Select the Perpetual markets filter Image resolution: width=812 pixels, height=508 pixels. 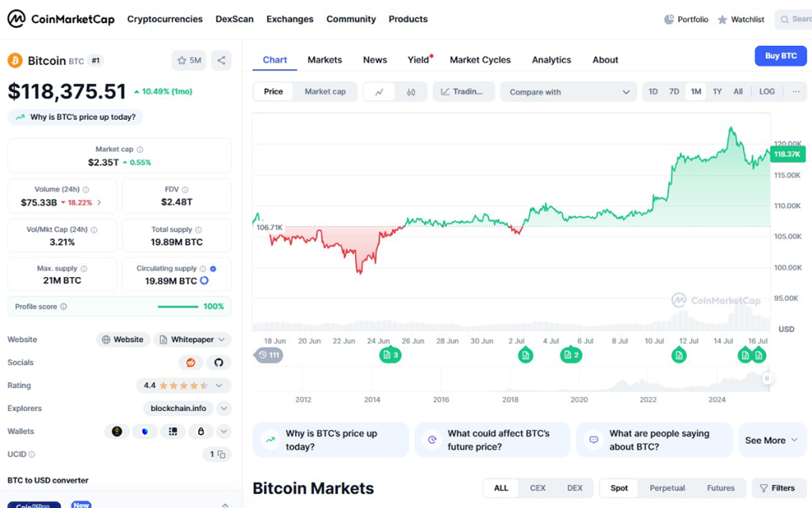click(x=667, y=488)
